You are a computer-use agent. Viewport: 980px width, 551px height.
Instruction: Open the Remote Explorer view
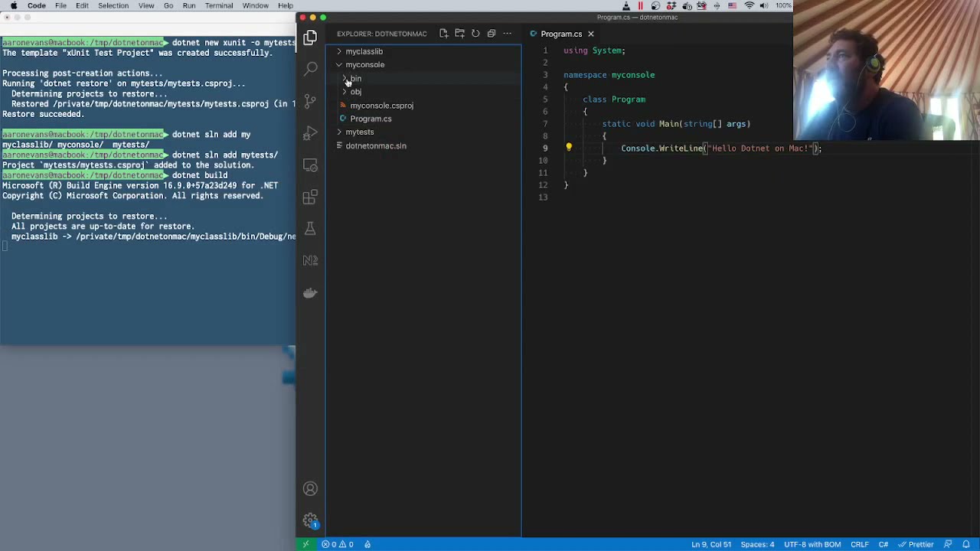(x=310, y=165)
